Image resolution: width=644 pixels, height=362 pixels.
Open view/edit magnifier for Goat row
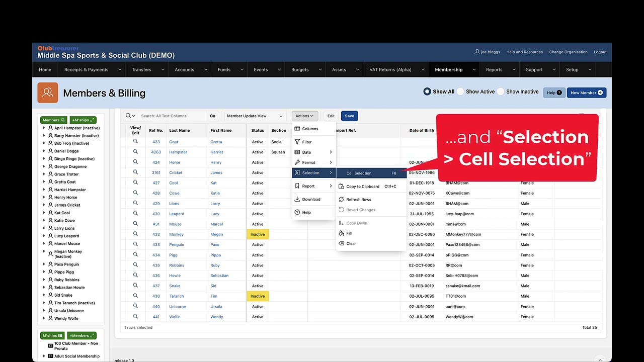click(135, 142)
